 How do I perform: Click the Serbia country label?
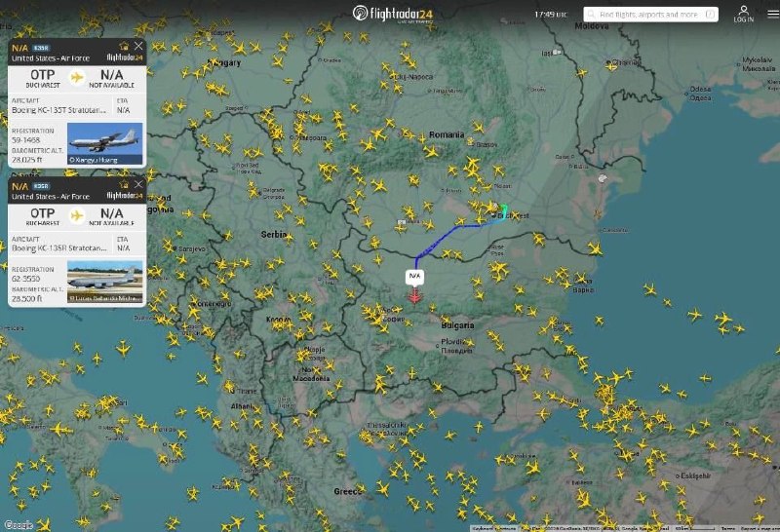[274, 234]
